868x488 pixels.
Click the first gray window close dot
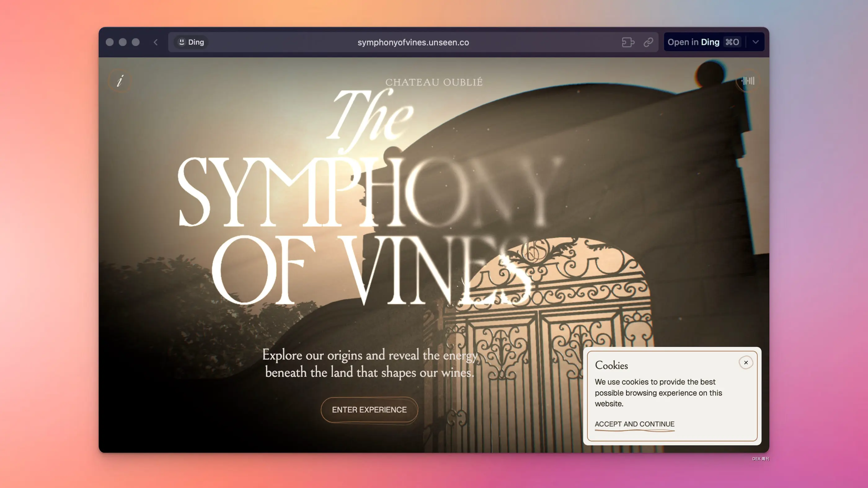coord(109,42)
